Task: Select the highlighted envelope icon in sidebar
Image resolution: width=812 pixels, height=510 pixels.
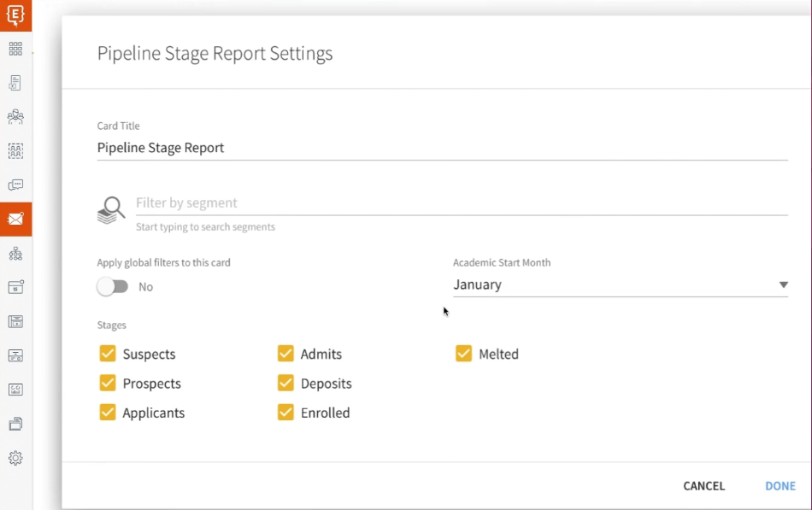Action: 15,220
